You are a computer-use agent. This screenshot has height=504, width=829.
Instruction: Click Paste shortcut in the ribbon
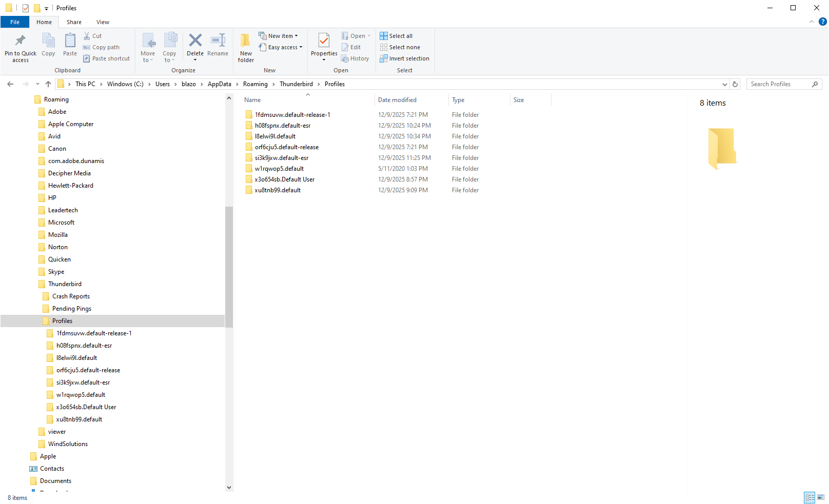(x=107, y=58)
